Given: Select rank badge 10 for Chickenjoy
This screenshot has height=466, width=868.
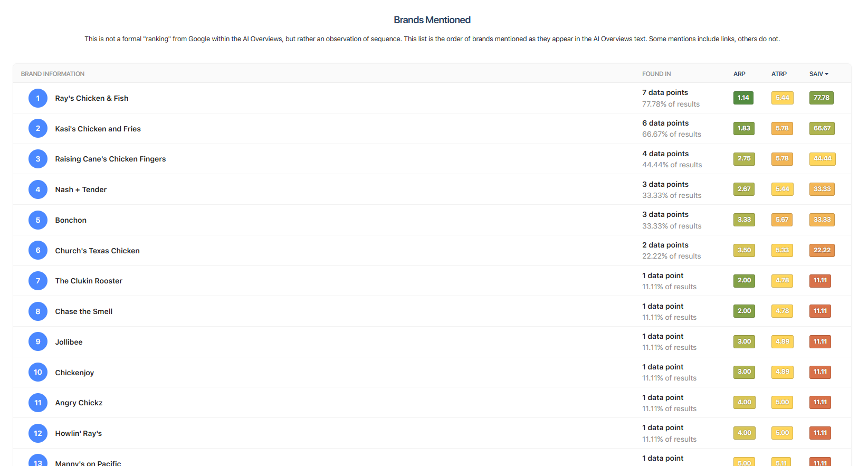Looking at the screenshot, I should [38, 373].
